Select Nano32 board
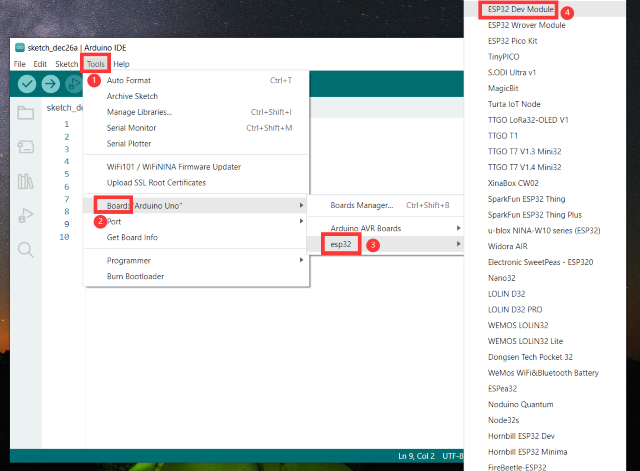The height and width of the screenshot is (471, 640). point(544,278)
